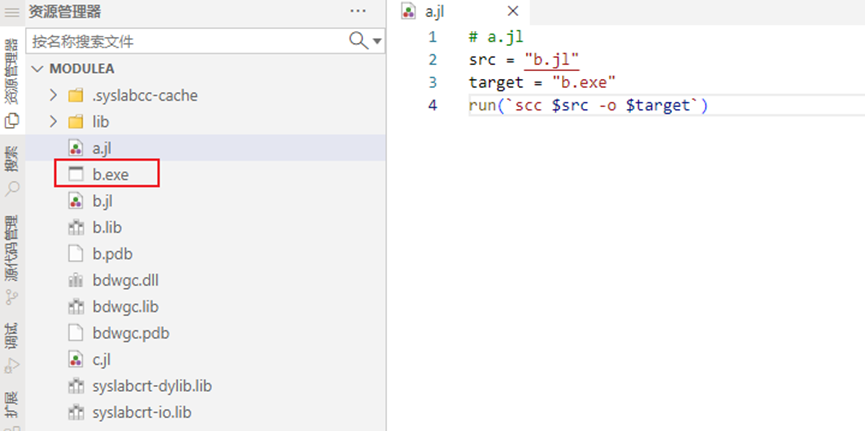The width and height of the screenshot is (865, 431).
Task: Select bdwgc.pdb in the file tree
Action: pos(205,333)
